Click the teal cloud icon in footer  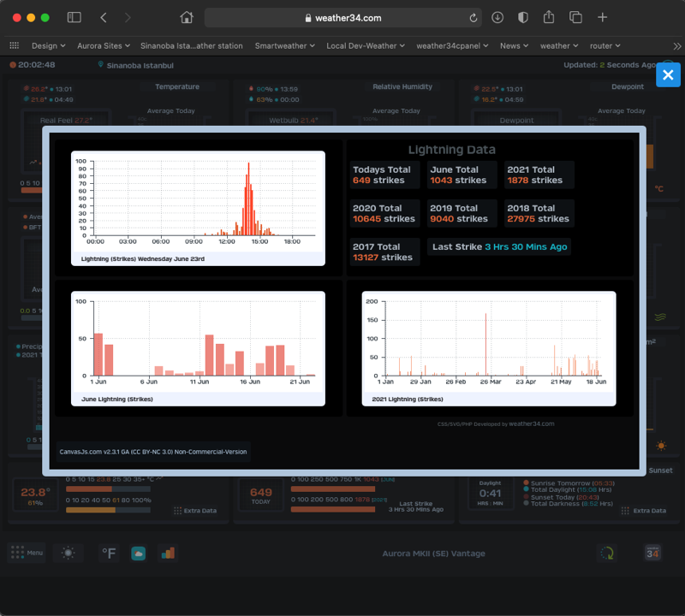pyautogui.click(x=139, y=554)
